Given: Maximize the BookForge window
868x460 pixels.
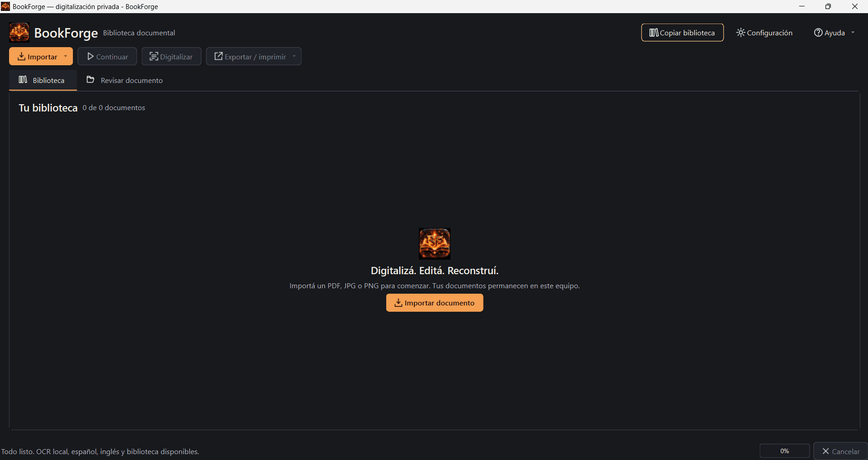Looking at the screenshot, I should [x=828, y=6].
